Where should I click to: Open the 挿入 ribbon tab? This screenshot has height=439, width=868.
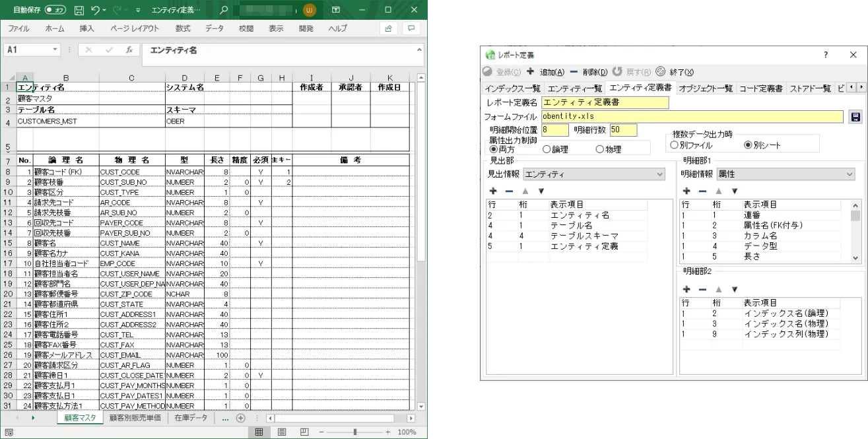click(x=87, y=28)
